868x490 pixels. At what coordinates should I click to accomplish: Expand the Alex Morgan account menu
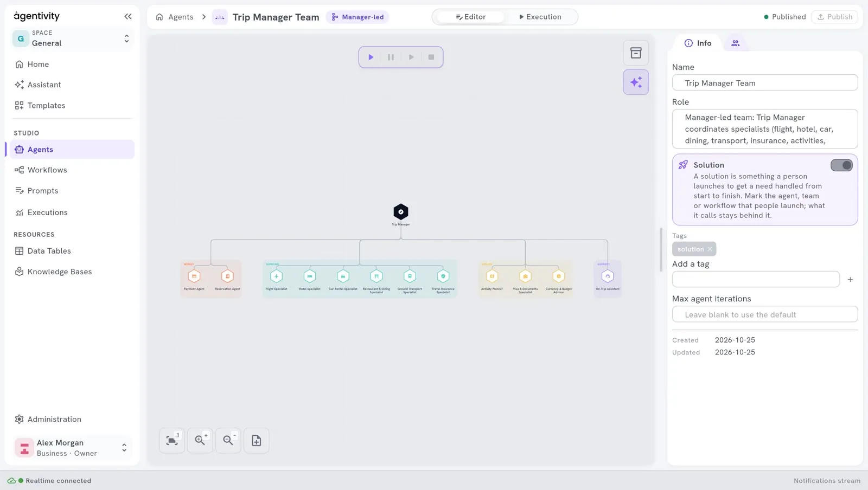pos(72,448)
